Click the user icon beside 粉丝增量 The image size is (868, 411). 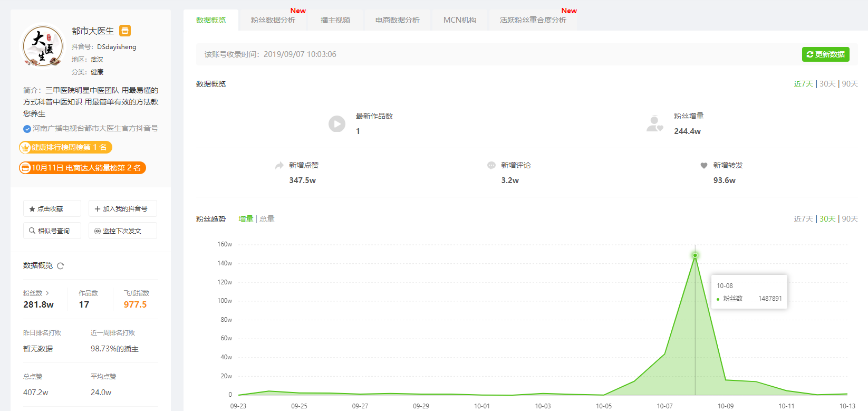point(654,123)
